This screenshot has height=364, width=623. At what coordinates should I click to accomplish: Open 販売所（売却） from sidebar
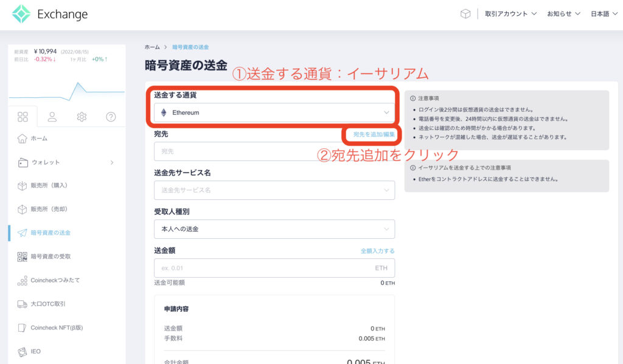49,209
